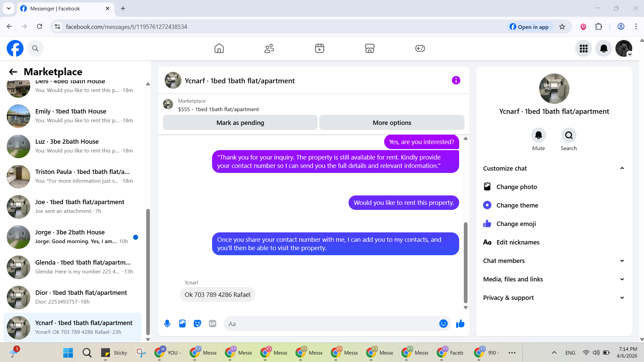Click the Mark as pending button
The width and height of the screenshot is (644, 362).
pyautogui.click(x=240, y=123)
